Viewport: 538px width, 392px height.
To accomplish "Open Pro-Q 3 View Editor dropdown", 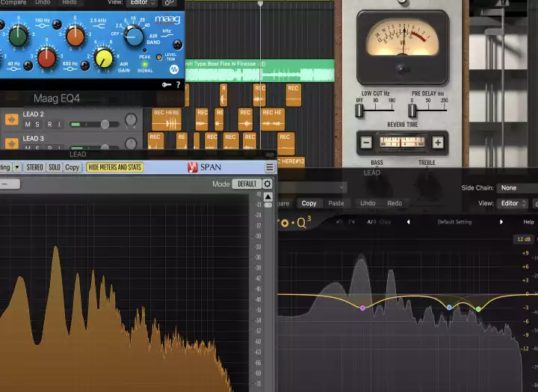I will [x=514, y=203].
